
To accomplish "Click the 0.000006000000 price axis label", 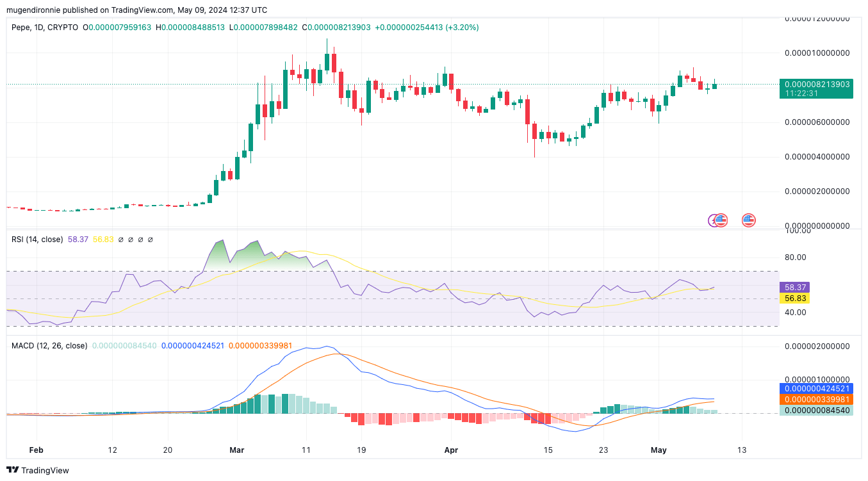I will (817, 122).
